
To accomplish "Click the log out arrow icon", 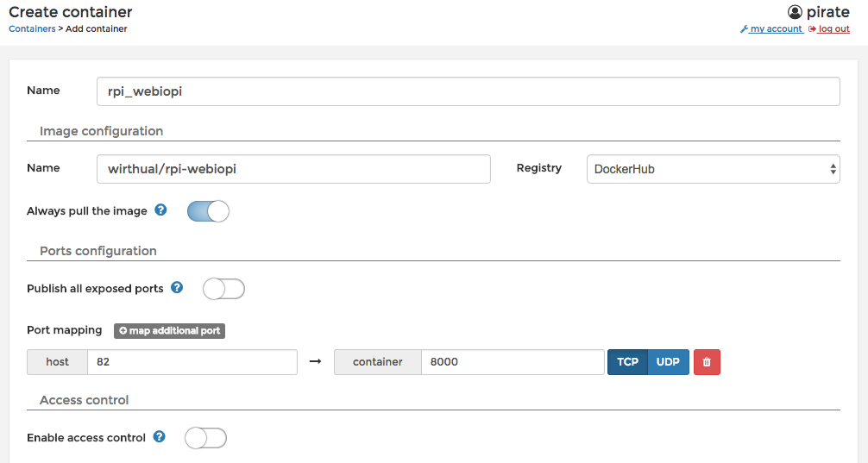I will tap(812, 29).
